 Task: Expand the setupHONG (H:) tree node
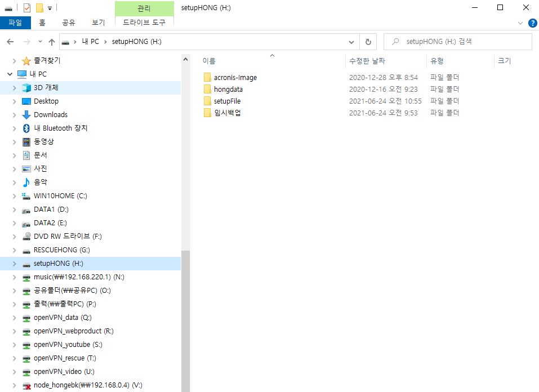coord(14,264)
